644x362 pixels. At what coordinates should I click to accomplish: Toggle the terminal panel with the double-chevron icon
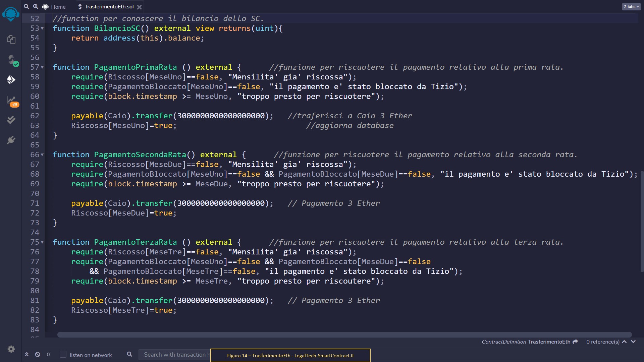27,354
